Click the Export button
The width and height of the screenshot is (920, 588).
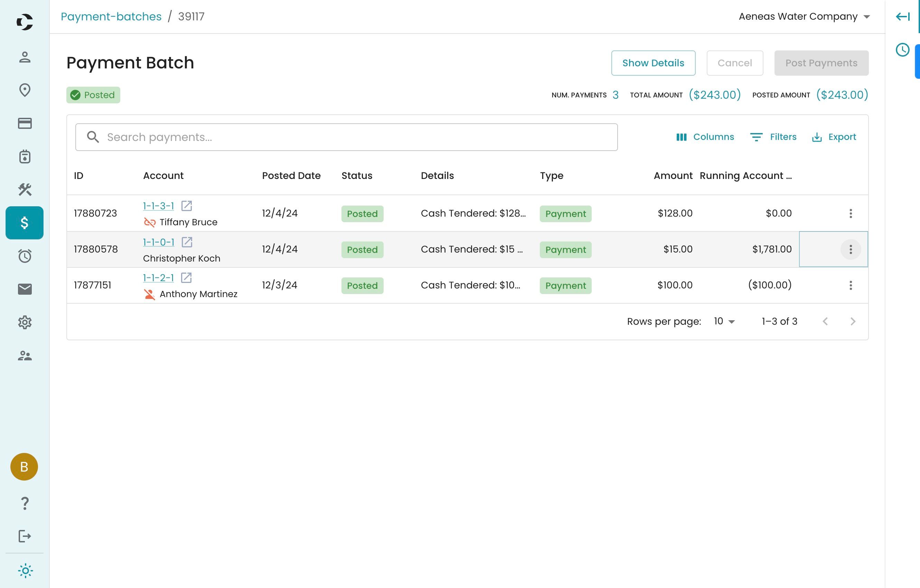[x=834, y=137]
